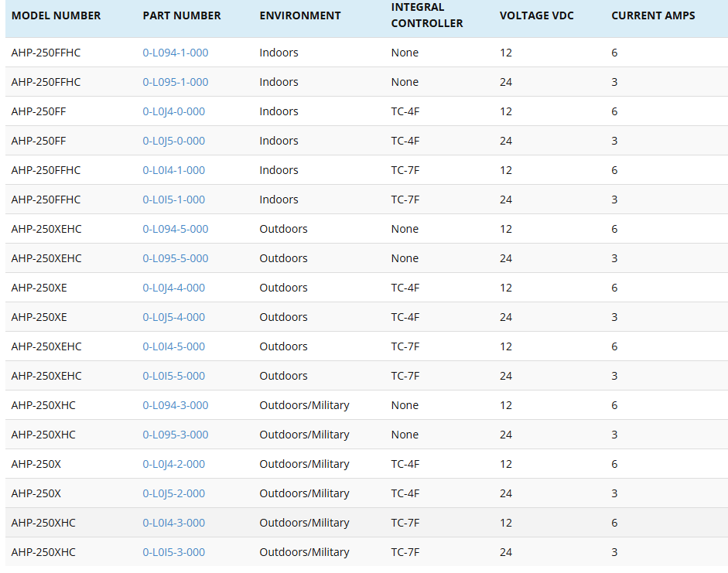728x573 pixels.
Task: Open part number link 0-L0J4-2-000
Action: pyautogui.click(x=173, y=464)
